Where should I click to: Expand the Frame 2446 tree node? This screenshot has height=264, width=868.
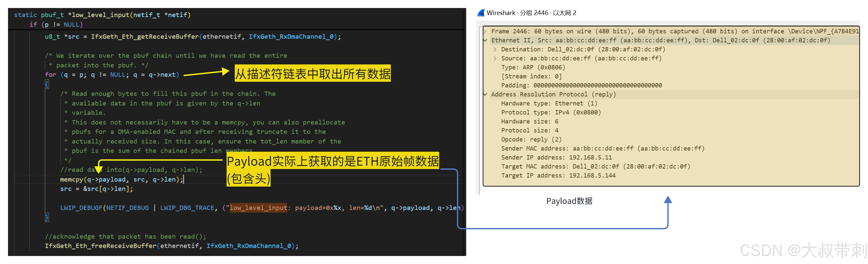point(485,31)
